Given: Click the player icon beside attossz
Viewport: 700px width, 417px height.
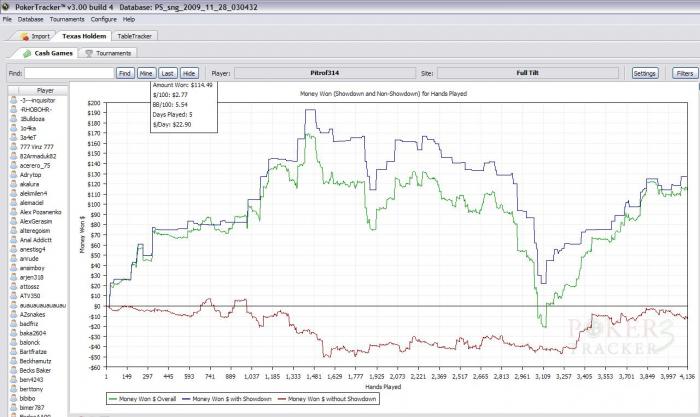Looking at the screenshot, I should click(x=14, y=287).
